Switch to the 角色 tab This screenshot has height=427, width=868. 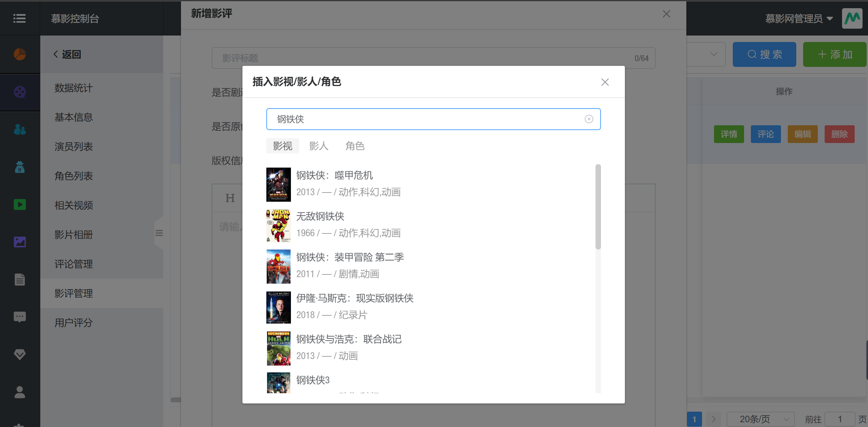[x=355, y=146]
